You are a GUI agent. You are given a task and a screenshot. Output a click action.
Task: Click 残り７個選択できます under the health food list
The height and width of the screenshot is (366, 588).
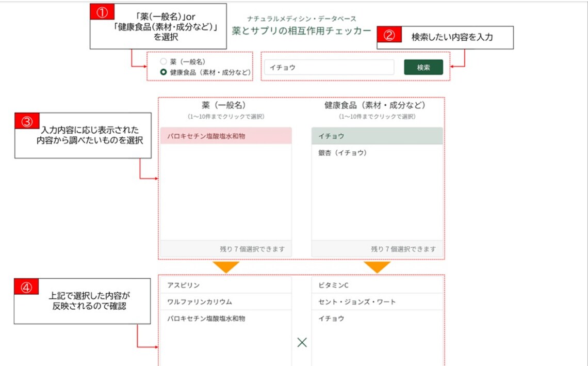click(403, 249)
